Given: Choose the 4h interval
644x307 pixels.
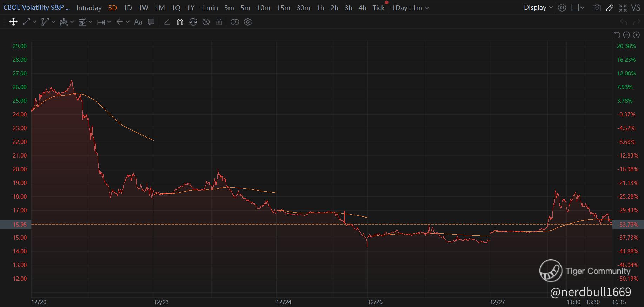Looking at the screenshot, I should (x=363, y=8).
